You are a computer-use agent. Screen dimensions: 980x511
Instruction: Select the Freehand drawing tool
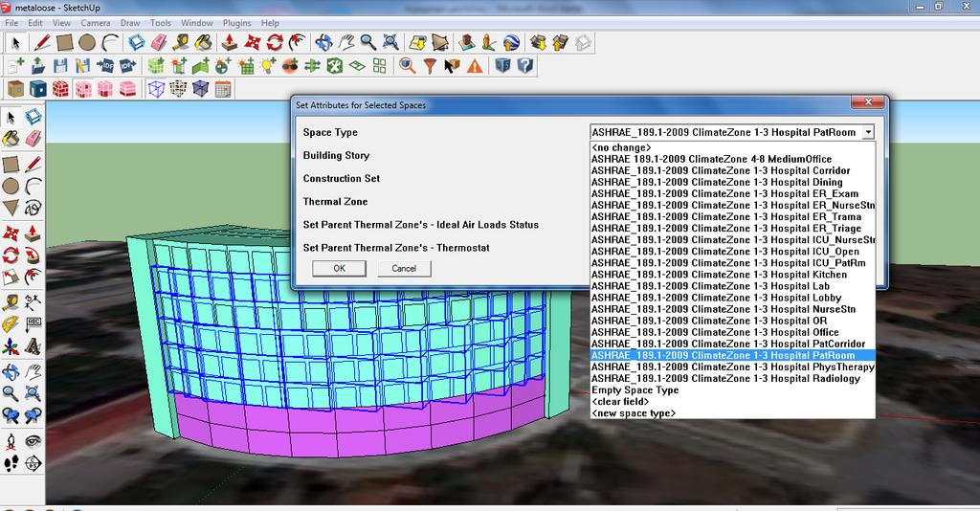pos(33,208)
